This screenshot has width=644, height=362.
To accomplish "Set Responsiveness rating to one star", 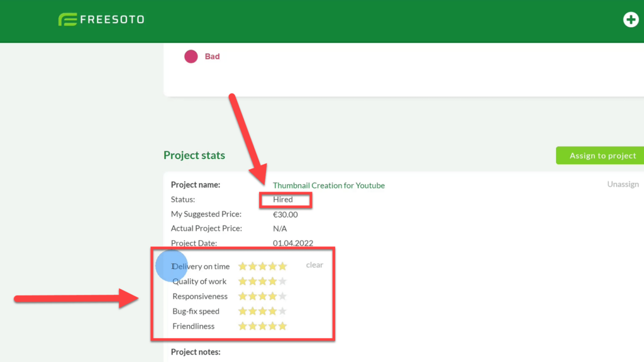I will click(243, 296).
